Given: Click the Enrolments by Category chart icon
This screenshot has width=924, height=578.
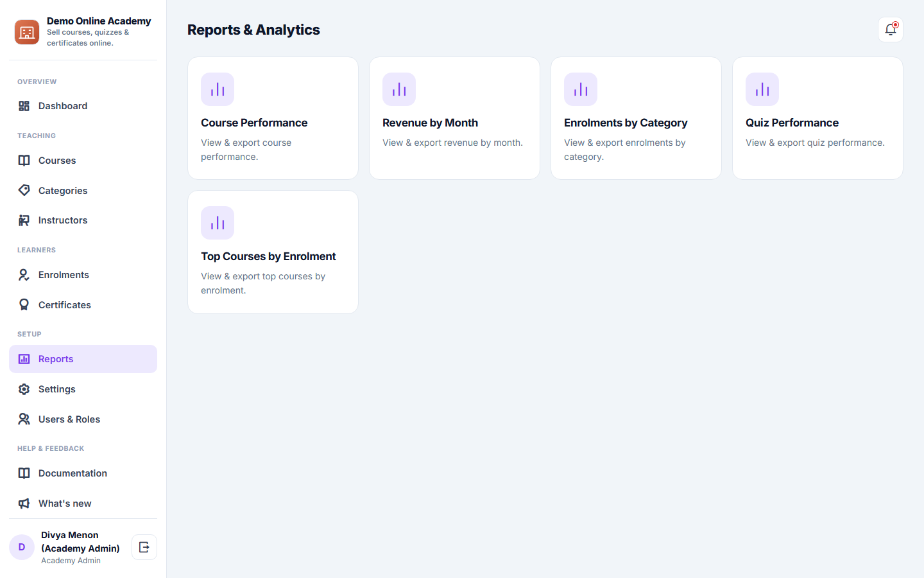Looking at the screenshot, I should [x=581, y=89].
